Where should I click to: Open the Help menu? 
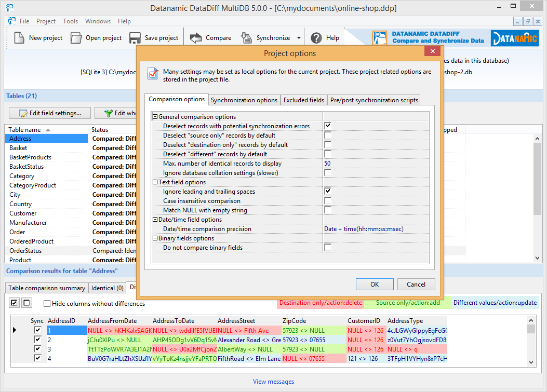click(124, 21)
